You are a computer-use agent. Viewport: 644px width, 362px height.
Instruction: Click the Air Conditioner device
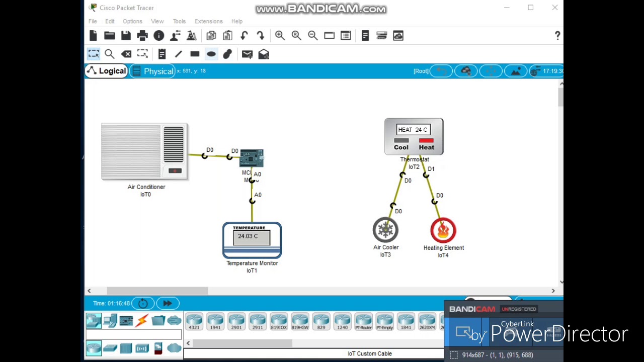tap(145, 151)
